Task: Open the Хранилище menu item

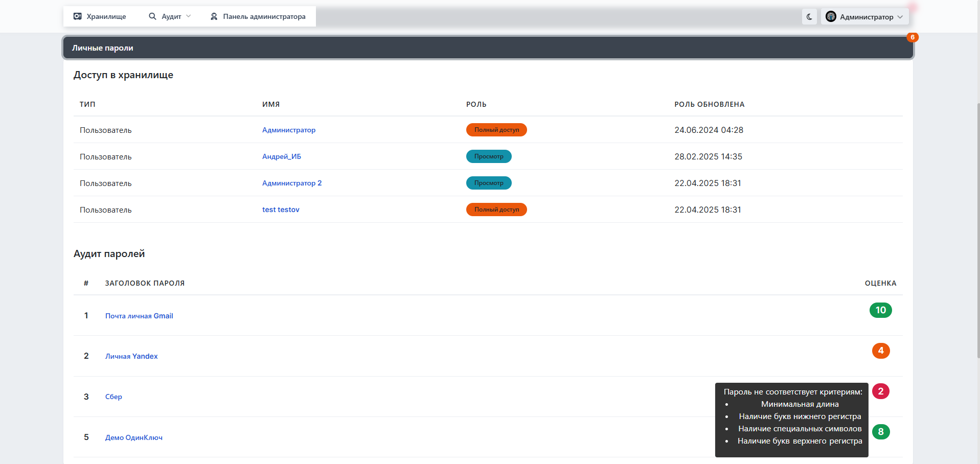Action: (x=100, y=16)
